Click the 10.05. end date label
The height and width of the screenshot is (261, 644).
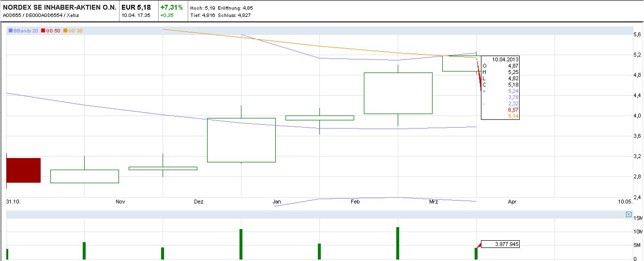(x=625, y=202)
